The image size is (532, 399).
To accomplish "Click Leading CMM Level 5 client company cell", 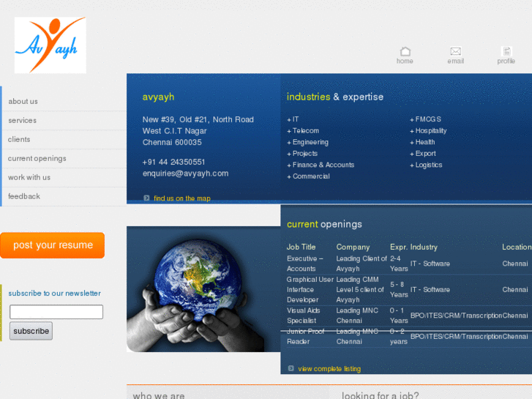I will [x=360, y=290].
